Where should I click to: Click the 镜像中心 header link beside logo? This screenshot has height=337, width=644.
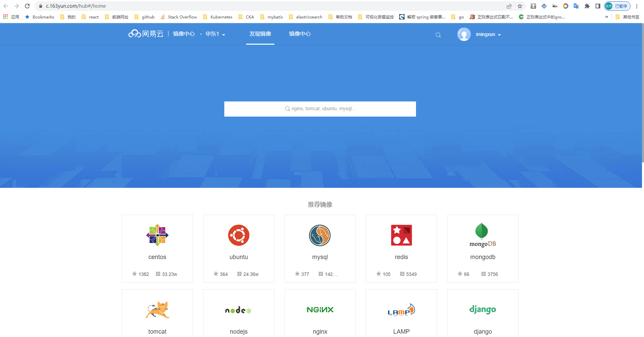pos(184,34)
